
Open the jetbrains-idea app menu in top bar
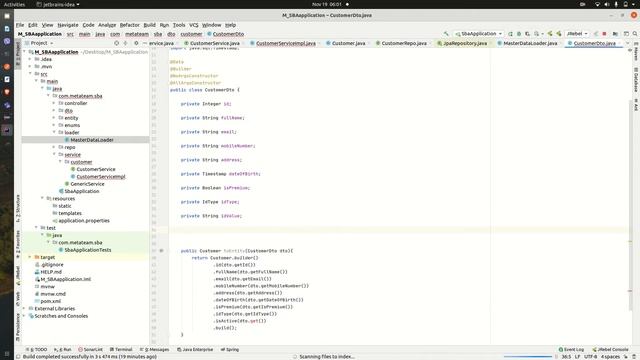click(58, 4)
